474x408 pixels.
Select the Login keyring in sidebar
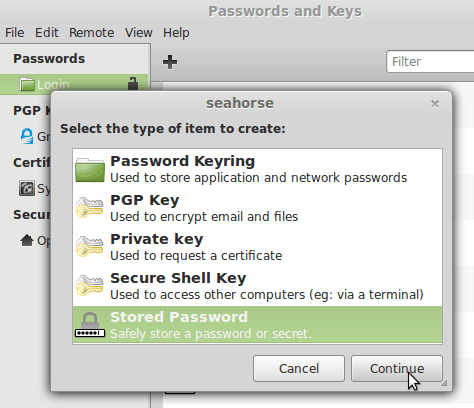(x=74, y=84)
